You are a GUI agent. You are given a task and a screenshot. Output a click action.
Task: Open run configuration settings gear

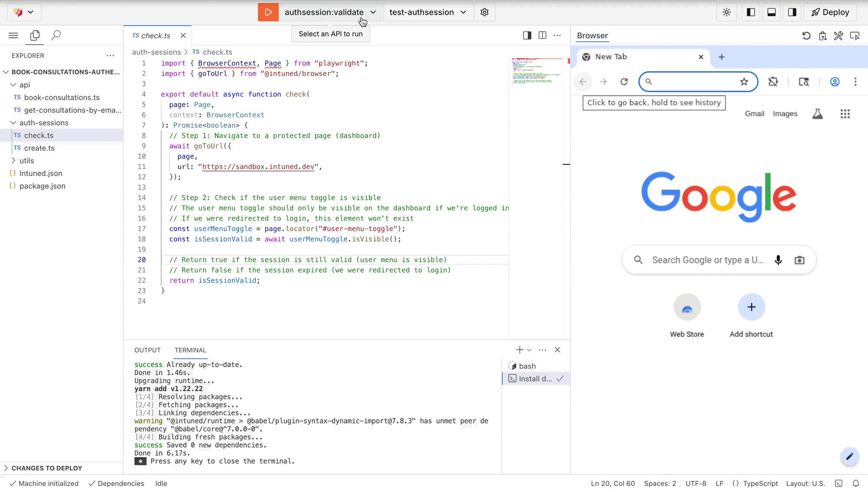pos(484,12)
